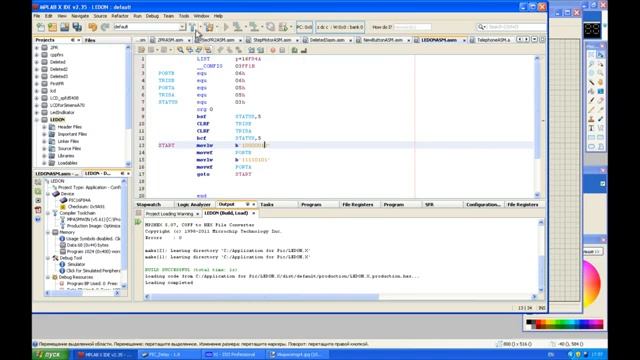Close the LEDON (Build, Load) output tab

coord(253,213)
